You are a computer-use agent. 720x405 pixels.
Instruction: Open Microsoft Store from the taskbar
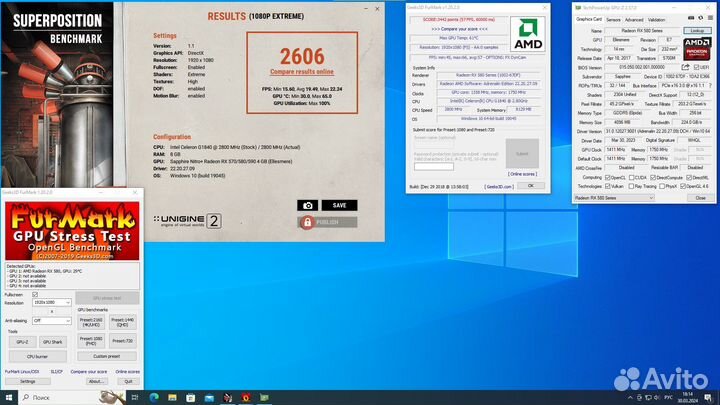191,397
